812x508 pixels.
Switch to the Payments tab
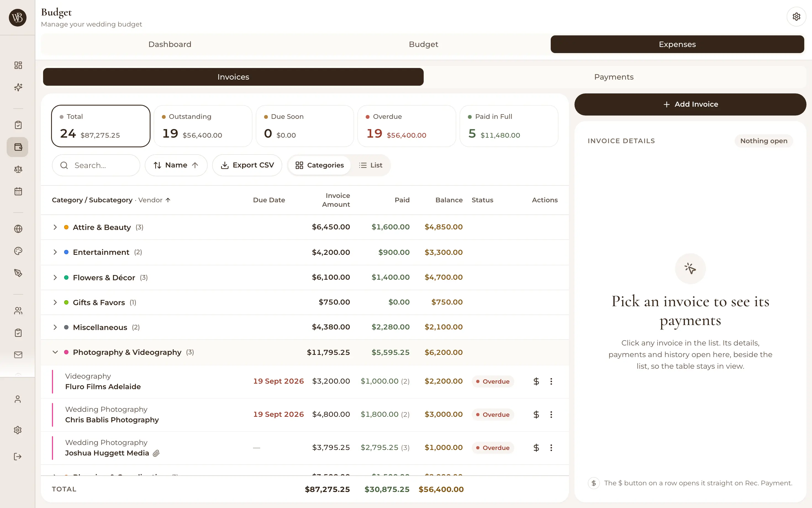point(614,77)
